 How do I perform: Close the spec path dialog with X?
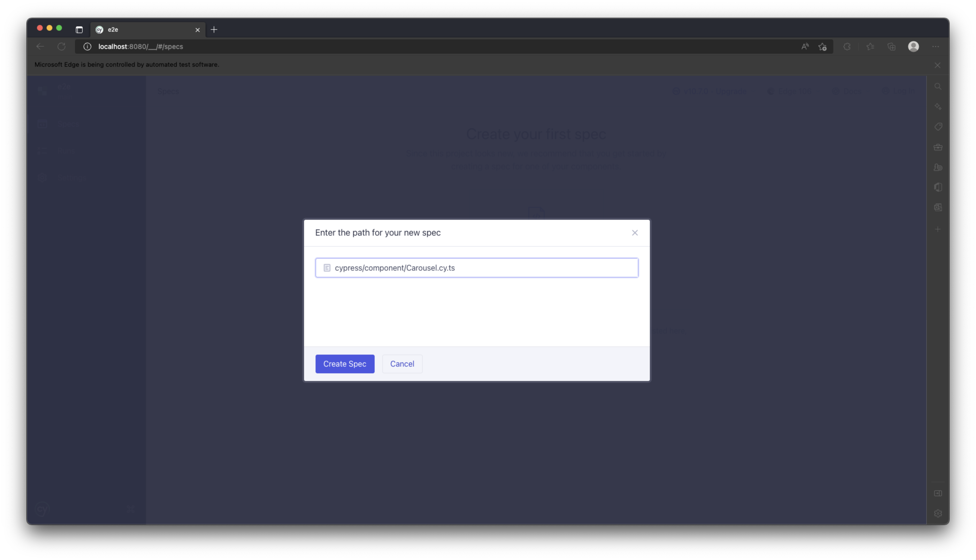pos(635,233)
